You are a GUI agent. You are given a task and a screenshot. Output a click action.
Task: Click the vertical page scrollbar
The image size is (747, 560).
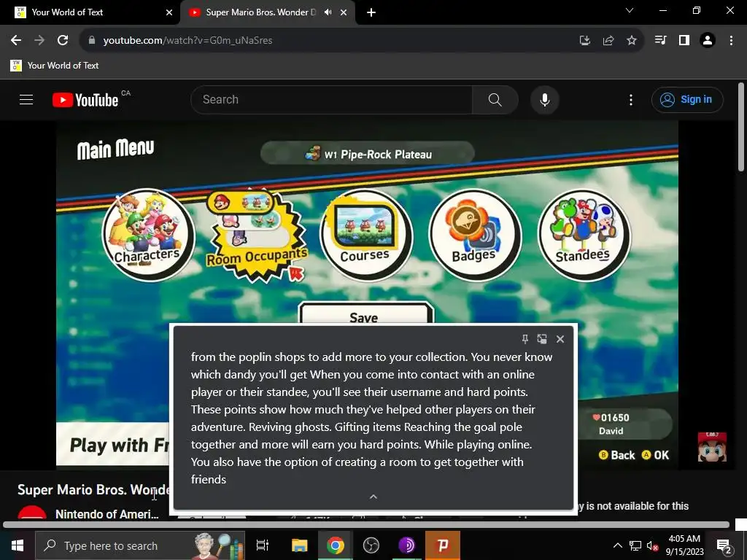741,127
